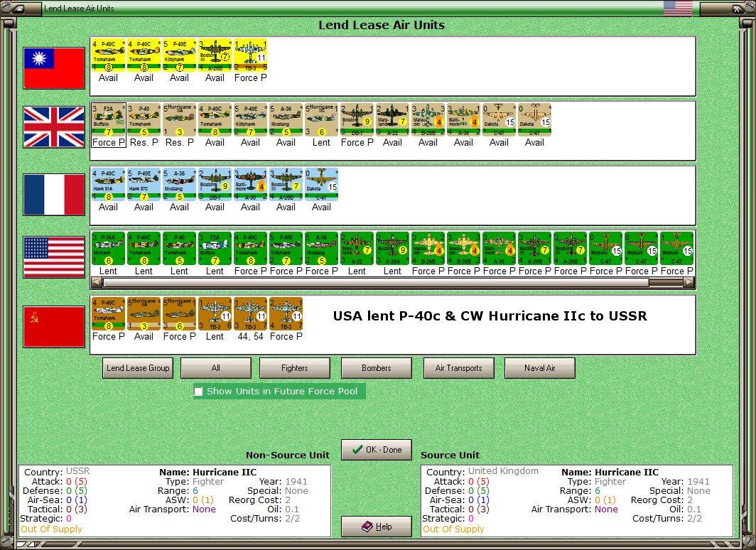The height and width of the screenshot is (550, 756).
Task: Filter list to Bombers
Action: 376,368
